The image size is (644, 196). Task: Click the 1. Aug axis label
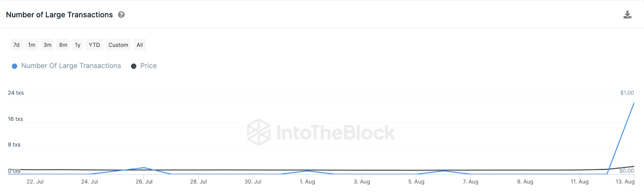307,182
